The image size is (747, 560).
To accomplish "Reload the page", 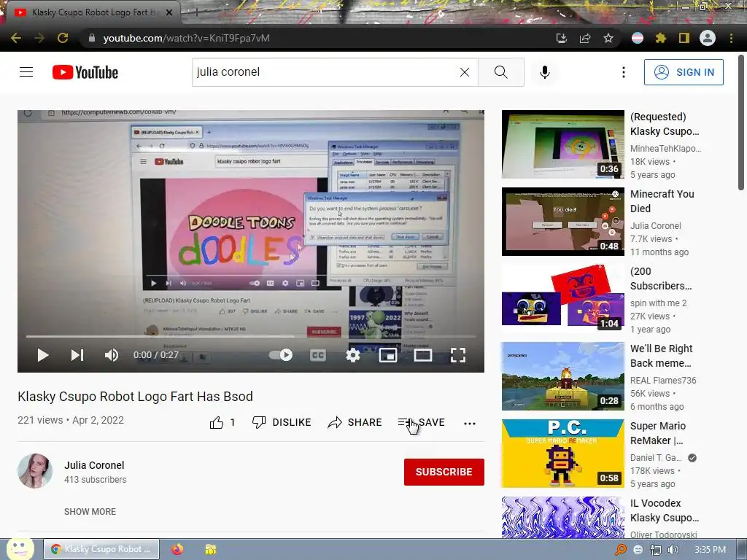I will [x=63, y=38].
